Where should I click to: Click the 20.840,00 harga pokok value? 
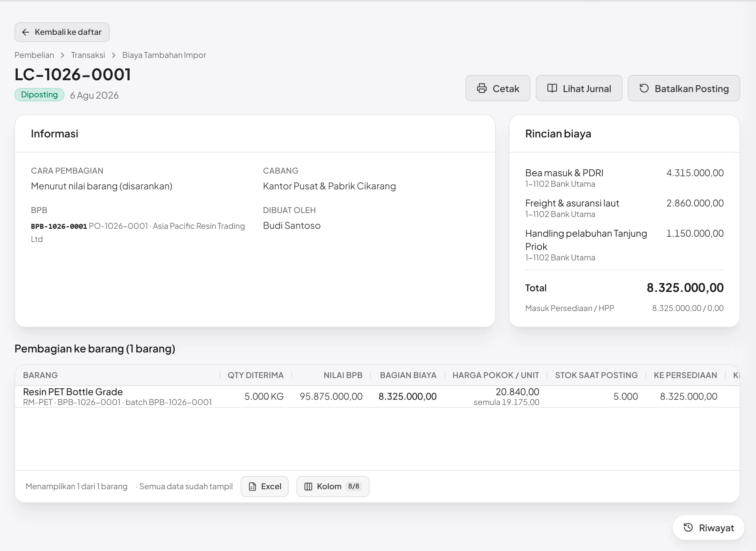(x=517, y=392)
